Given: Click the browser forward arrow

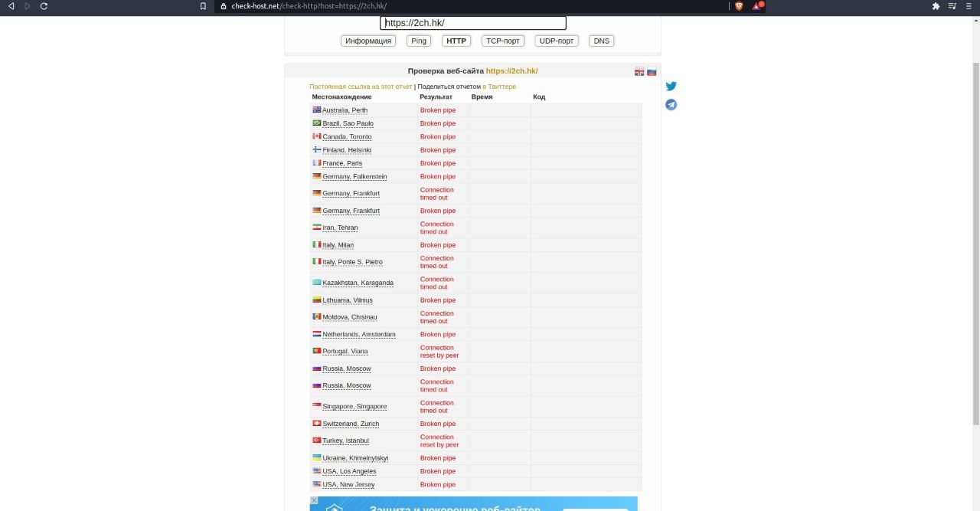Looking at the screenshot, I should pyautogui.click(x=28, y=5).
